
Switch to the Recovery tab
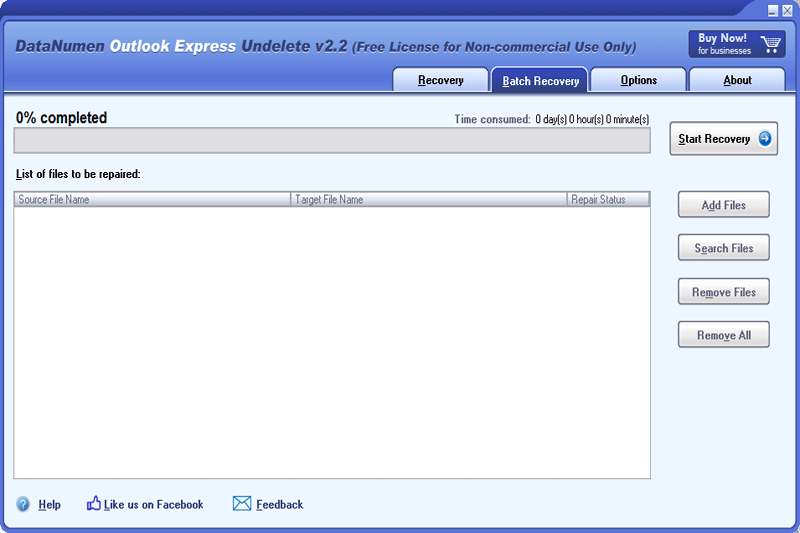pos(440,80)
